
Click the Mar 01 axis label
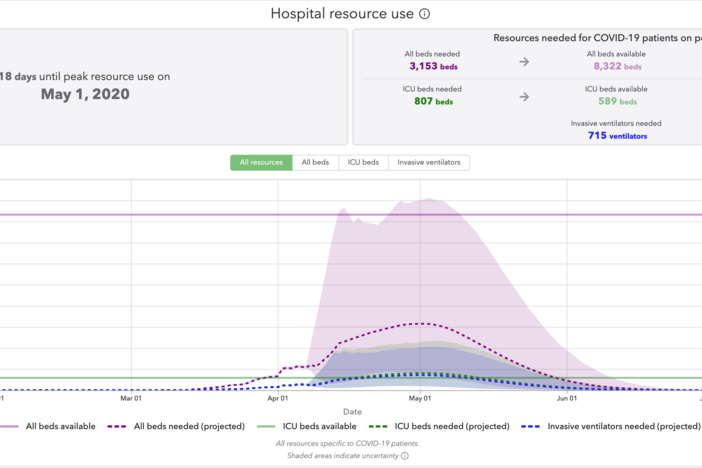coord(131,398)
